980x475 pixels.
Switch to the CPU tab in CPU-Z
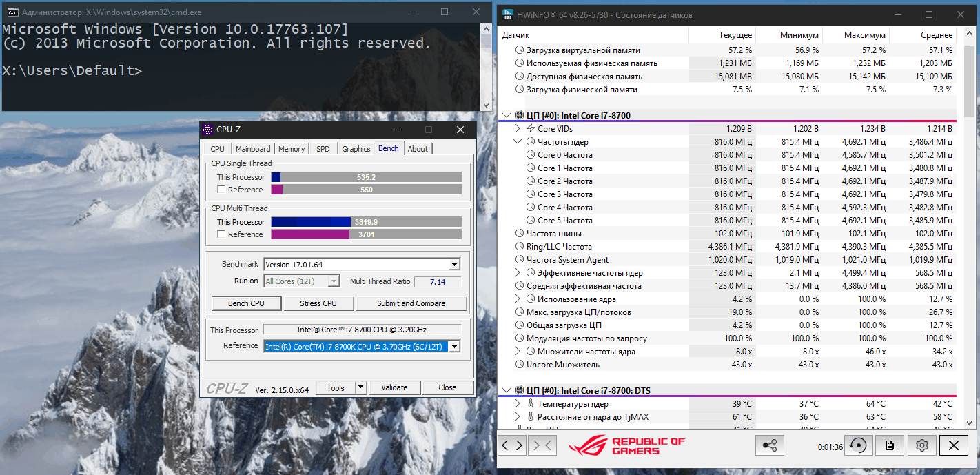point(218,149)
